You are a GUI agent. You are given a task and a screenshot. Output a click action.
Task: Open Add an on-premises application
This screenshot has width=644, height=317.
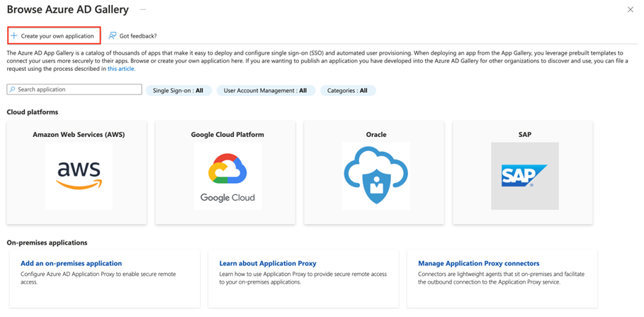[x=71, y=263]
